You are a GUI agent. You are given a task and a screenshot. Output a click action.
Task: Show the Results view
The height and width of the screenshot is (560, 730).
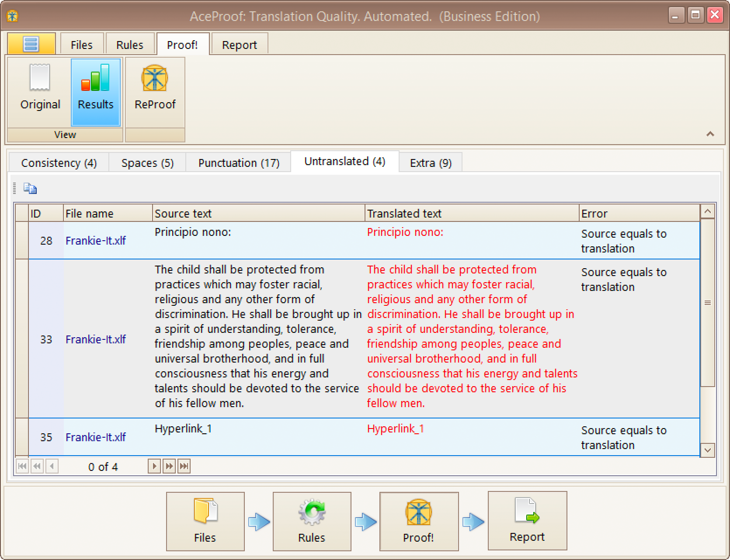[95, 92]
